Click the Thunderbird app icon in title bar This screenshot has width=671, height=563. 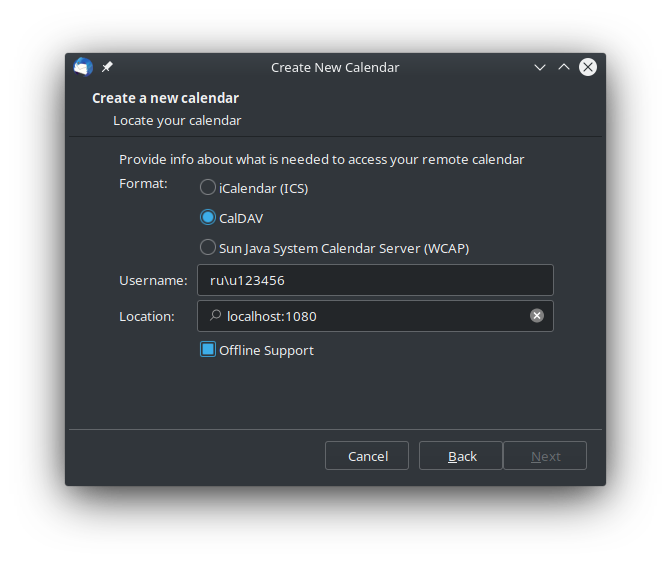[x=83, y=67]
